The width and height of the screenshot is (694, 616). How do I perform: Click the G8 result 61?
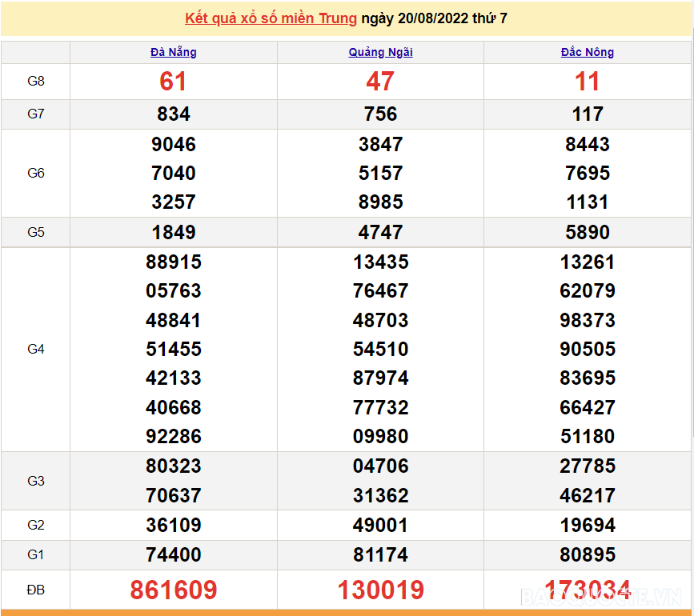tap(173, 82)
